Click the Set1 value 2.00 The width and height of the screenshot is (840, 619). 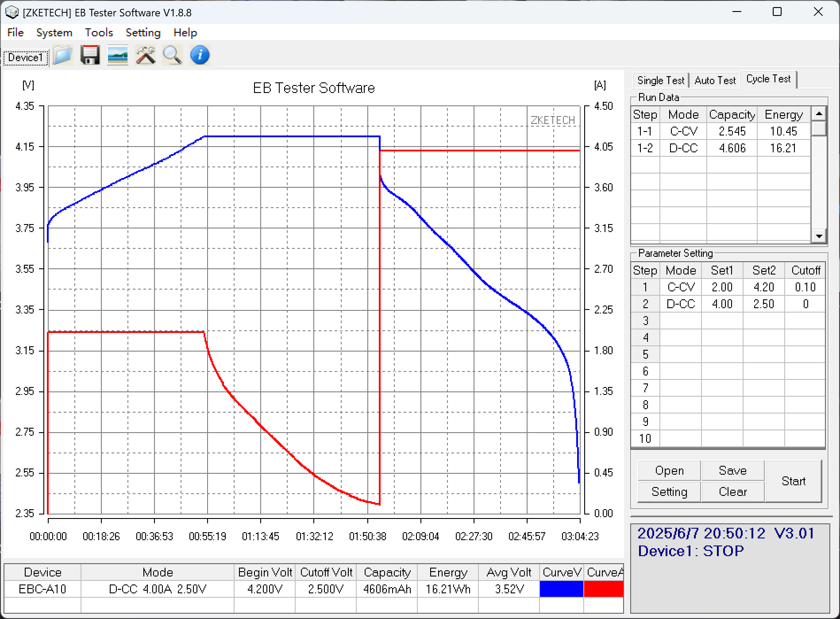pos(722,287)
